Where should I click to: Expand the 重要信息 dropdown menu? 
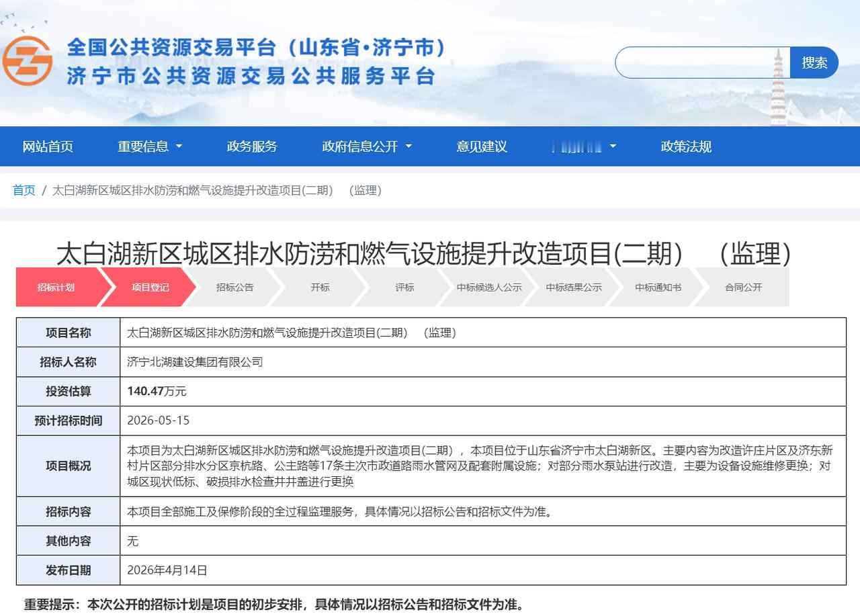[x=150, y=146]
